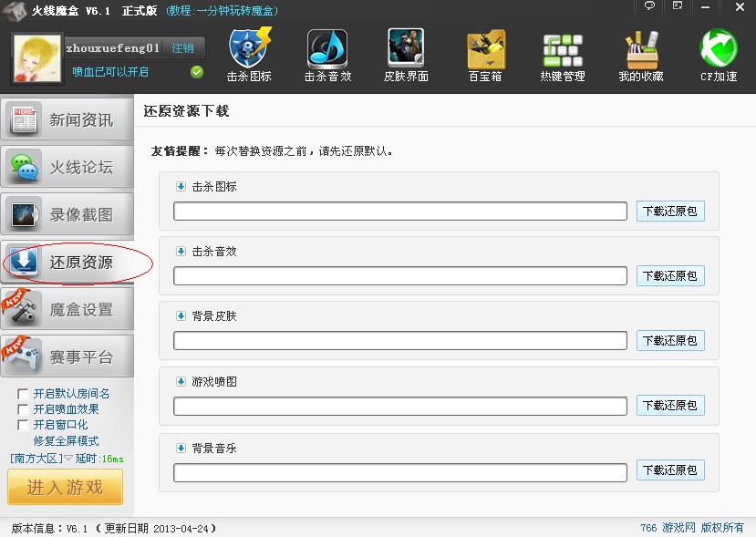This screenshot has height=537, width=756.
Task: Click 下载还原包 for 背景音乐
Action: coord(670,470)
